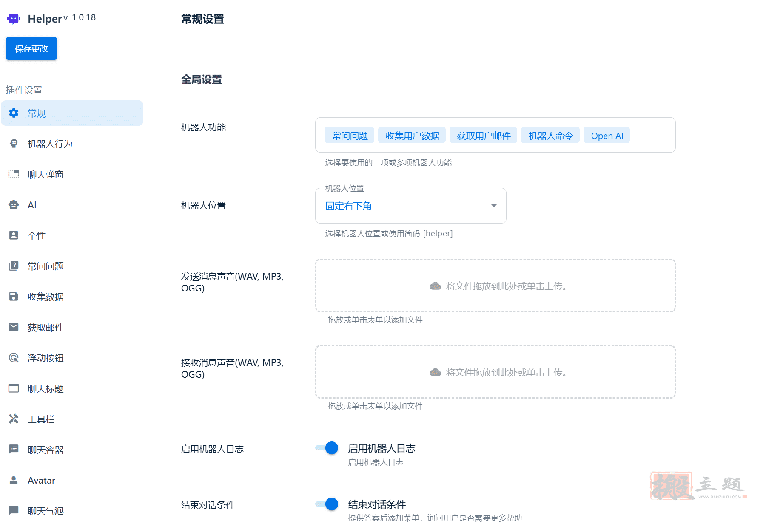Open the 常规 settings menu item
This screenshot has height=532, width=783.
(72, 113)
